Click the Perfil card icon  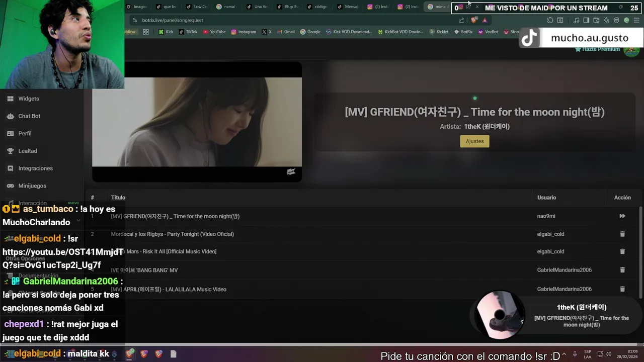pos(10,133)
